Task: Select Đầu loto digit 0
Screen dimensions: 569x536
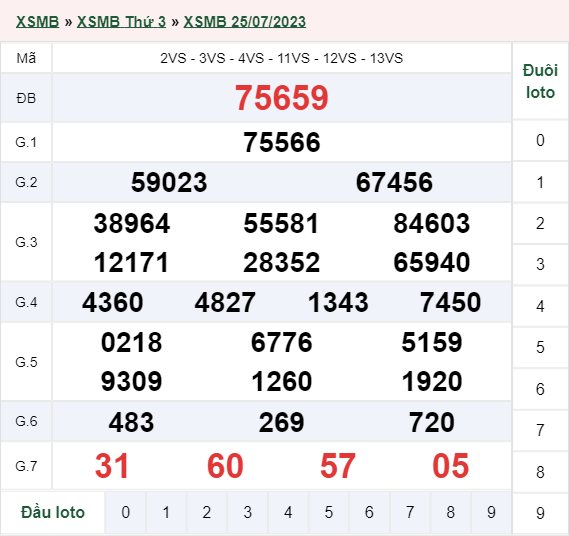Action: tap(126, 512)
